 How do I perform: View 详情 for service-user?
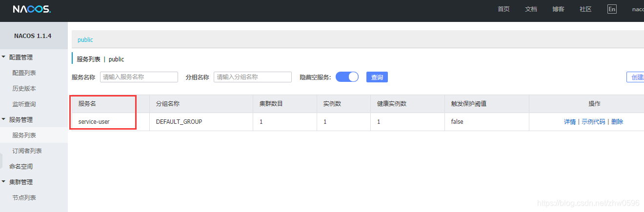(x=570, y=122)
